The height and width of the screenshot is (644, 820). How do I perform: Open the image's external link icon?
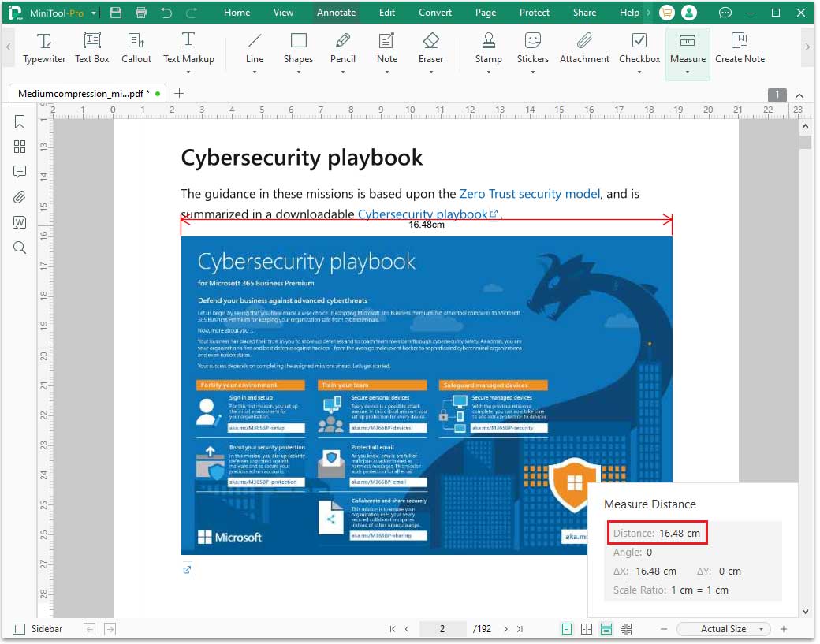[187, 569]
